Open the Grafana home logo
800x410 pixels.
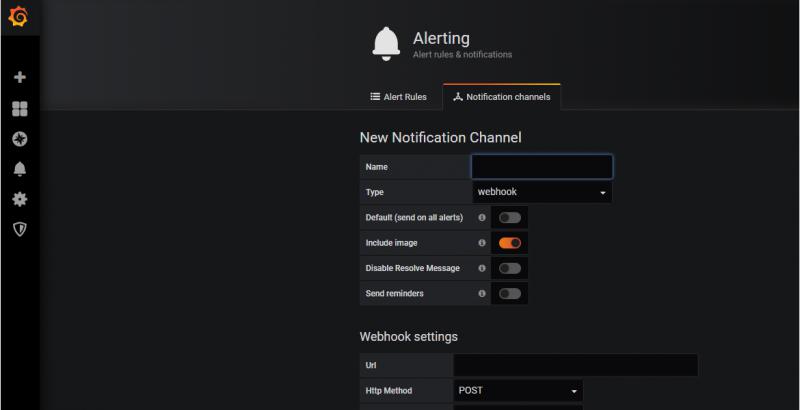pyautogui.click(x=18, y=17)
